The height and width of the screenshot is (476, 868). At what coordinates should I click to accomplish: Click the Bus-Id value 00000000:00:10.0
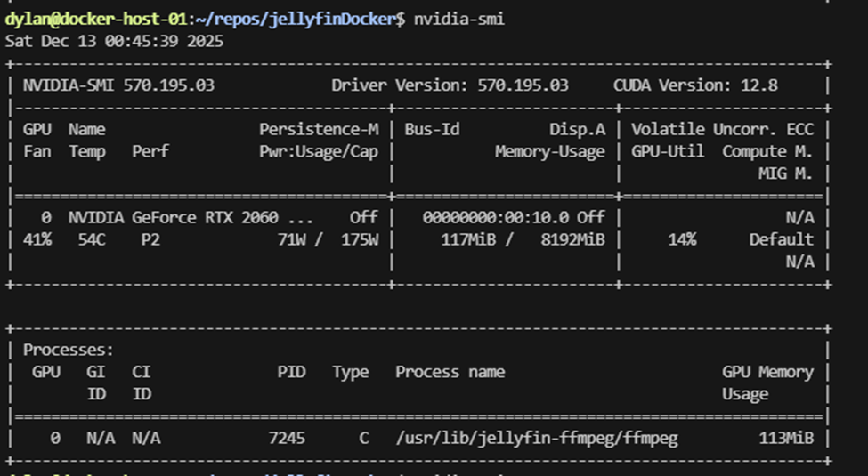pos(501,217)
